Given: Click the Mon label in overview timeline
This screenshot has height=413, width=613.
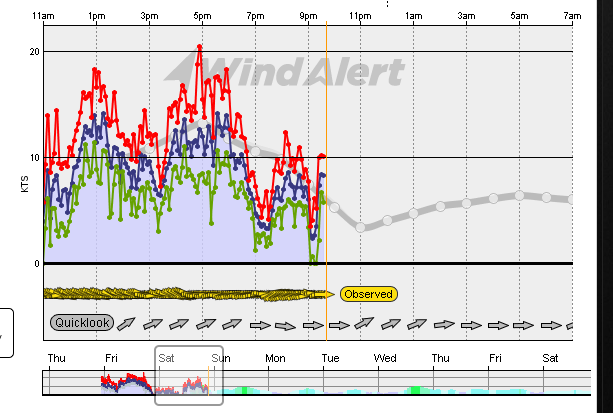Looking at the screenshot, I should pos(275,358).
